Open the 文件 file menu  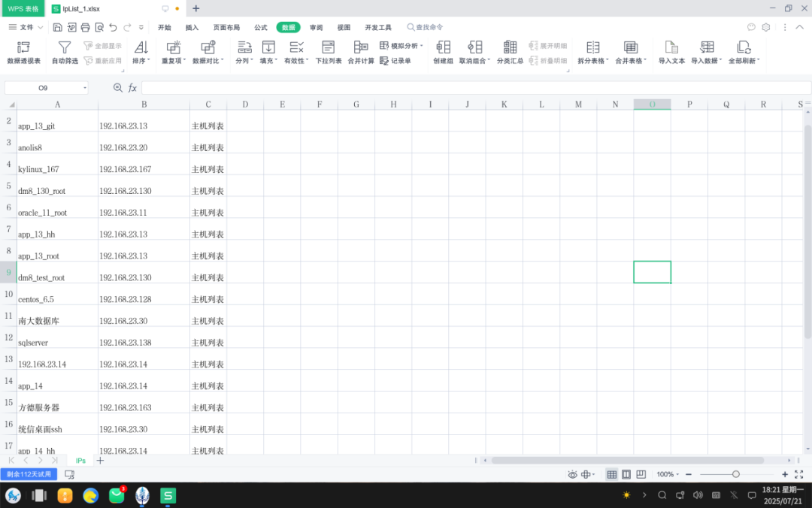(x=26, y=28)
